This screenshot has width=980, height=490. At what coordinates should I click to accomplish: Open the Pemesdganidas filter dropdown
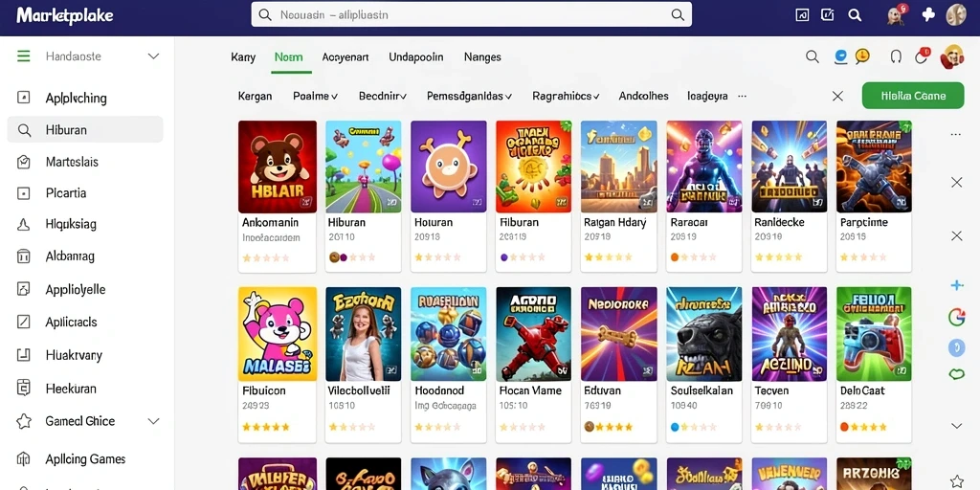pos(469,97)
